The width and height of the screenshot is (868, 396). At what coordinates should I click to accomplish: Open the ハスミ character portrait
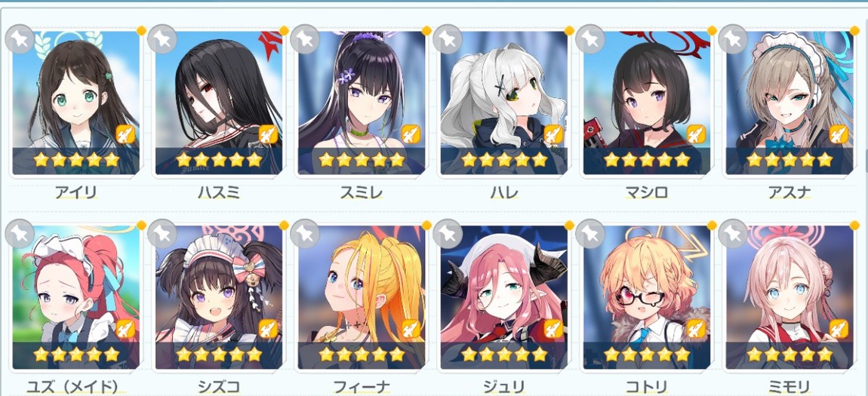tap(219, 103)
